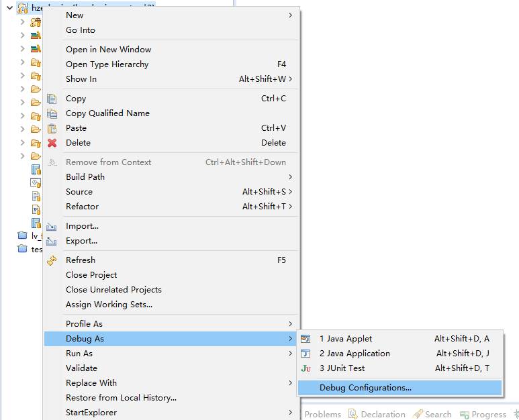The height and width of the screenshot is (420, 519).
Task: Select Export... menu entry
Action: tap(171, 241)
